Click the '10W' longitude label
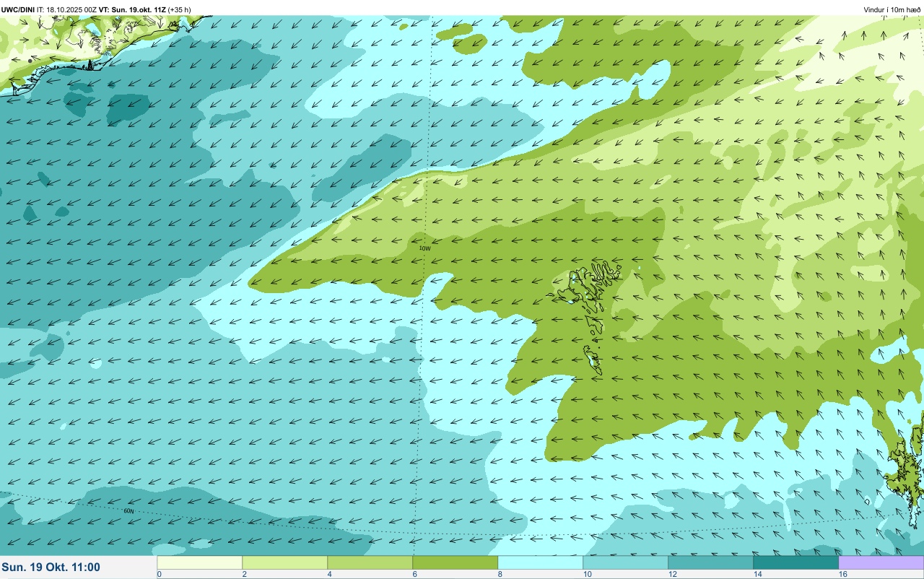This screenshot has width=924, height=579. coord(425,248)
